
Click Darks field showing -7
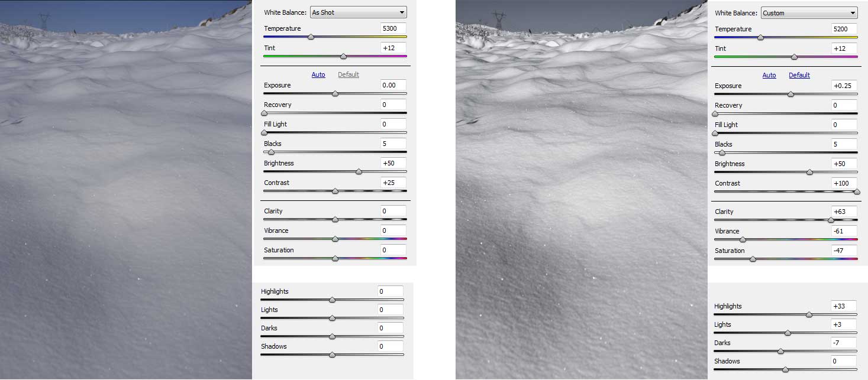844,343
